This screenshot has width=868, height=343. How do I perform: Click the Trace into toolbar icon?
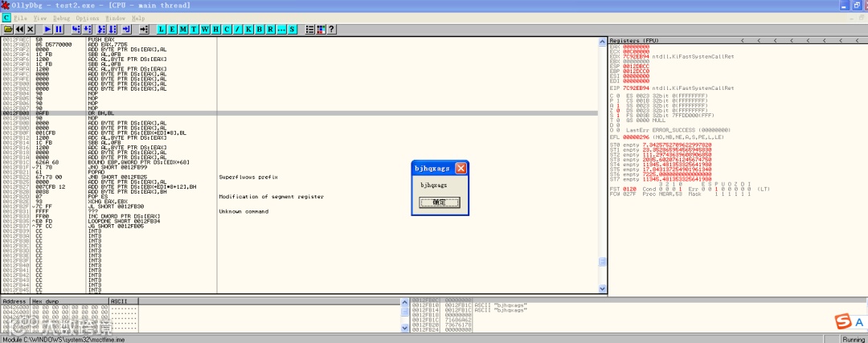point(101,30)
